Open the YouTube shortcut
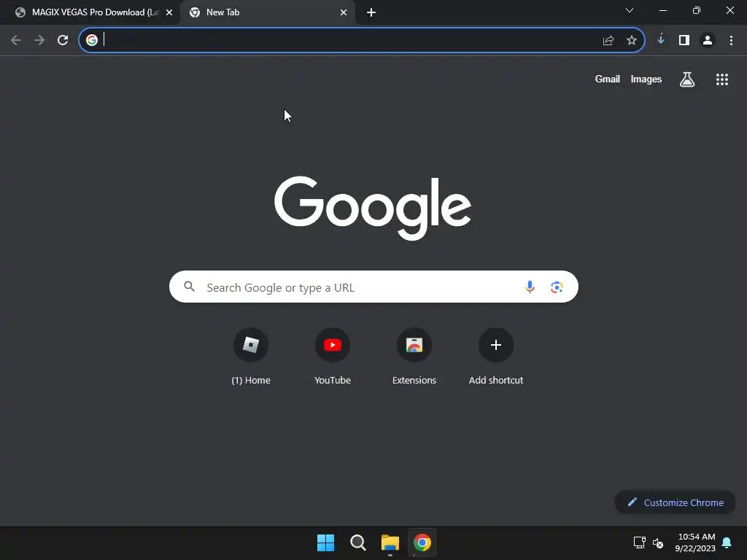The image size is (747, 560). coord(333,357)
